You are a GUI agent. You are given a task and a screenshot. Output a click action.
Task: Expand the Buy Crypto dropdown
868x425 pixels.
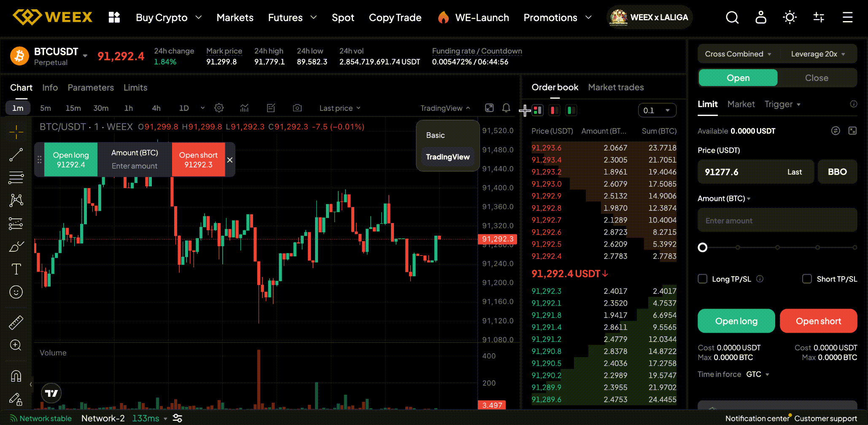169,17
